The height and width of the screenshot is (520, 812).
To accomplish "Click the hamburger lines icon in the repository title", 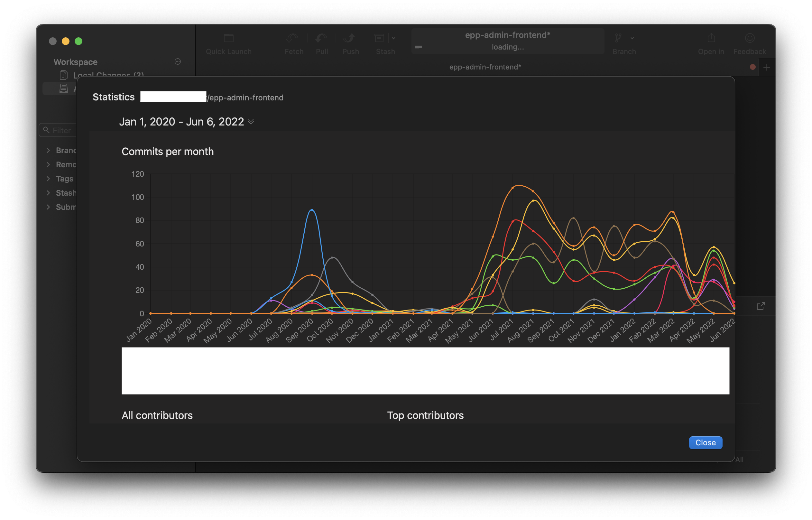I will pyautogui.click(x=418, y=47).
